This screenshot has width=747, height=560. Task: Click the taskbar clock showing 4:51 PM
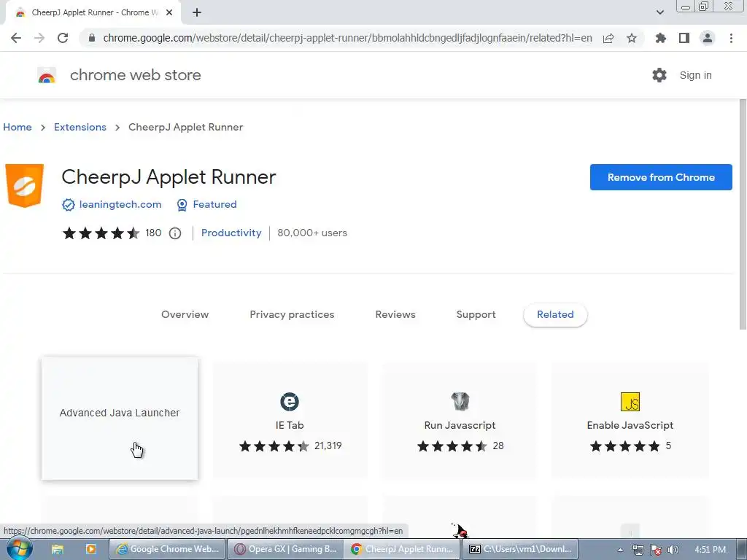pyautogui.click(x=710, y=550)
